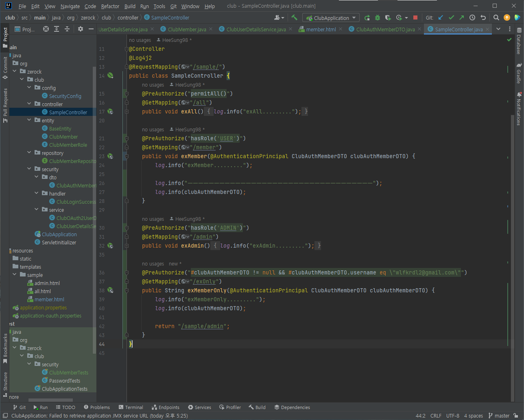The image size is (524, 420).
Task: Collapse the controller folder
Action: click(x=29, y=104)
